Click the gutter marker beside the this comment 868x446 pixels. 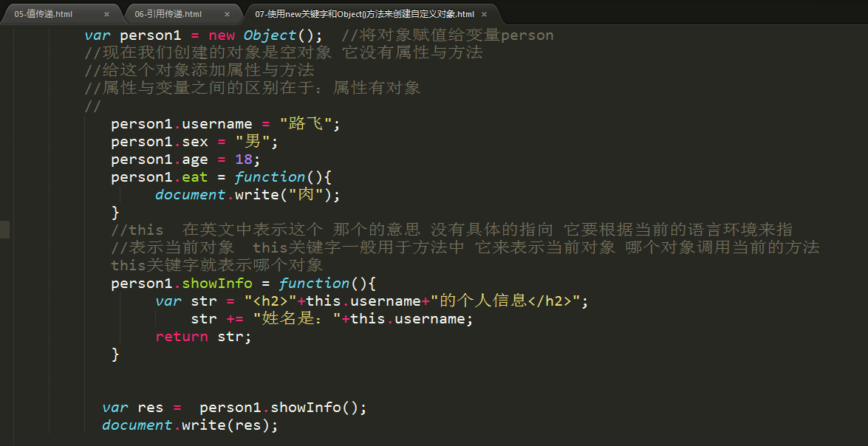(x=5, y=230)
